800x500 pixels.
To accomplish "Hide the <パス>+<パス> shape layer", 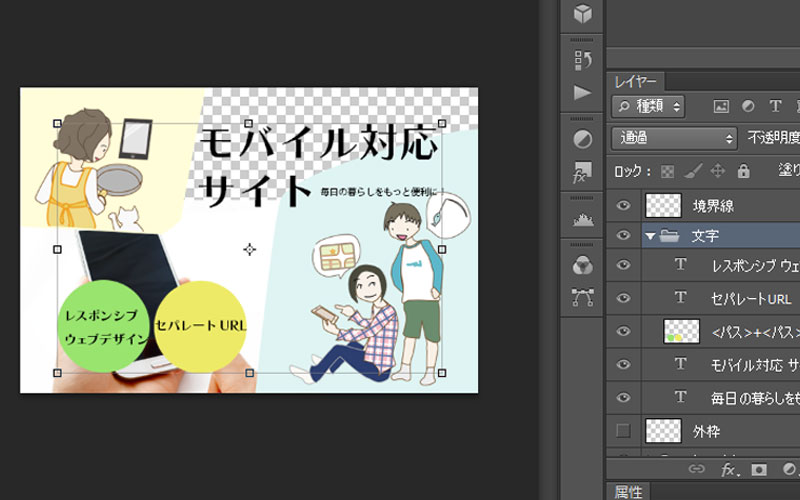I will pyautogui.click(x=623, y=331).
